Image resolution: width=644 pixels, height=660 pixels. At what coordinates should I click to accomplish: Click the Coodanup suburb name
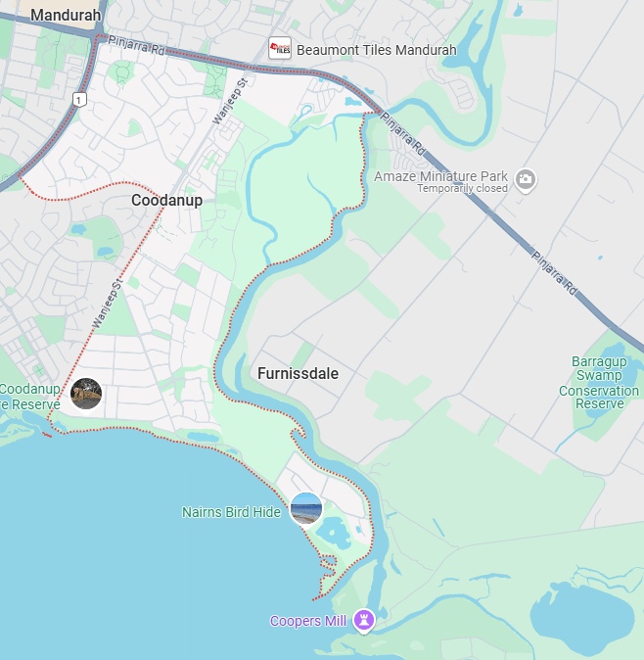167,200
